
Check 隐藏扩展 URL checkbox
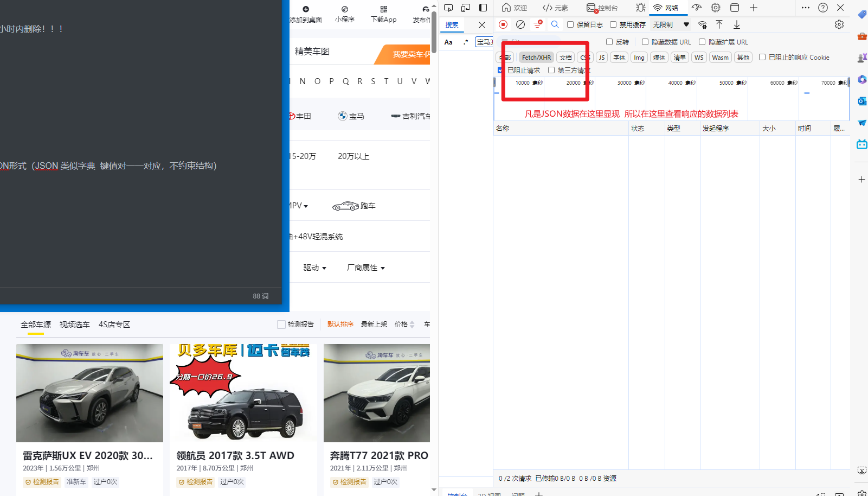click(x=702, y=42)
